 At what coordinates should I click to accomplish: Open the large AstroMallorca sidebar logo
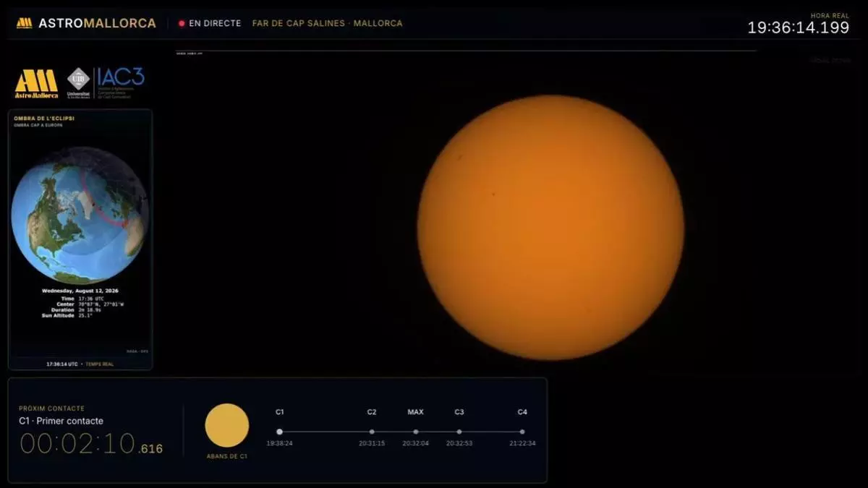[x=36, y=84]
